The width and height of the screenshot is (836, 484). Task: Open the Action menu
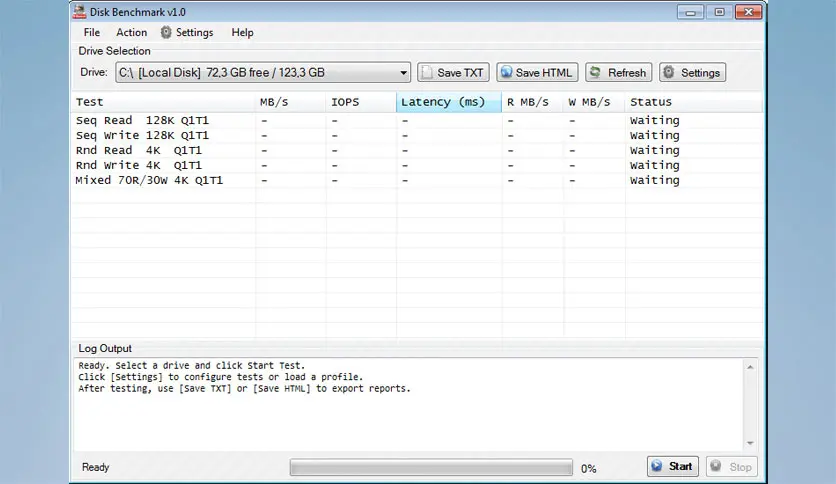[132, 33]
